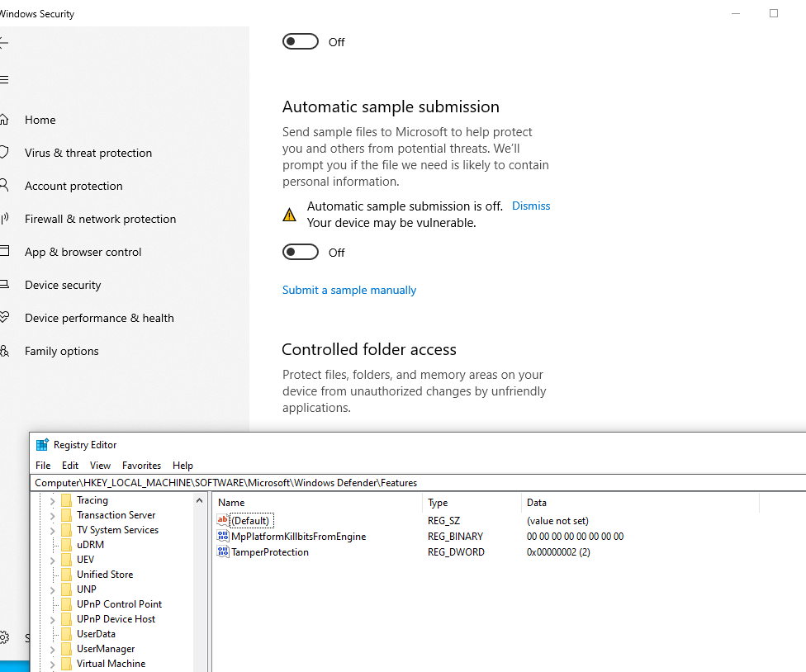
Task: Click the UPnP Control Point folder icon
Action: coord(66,604)
